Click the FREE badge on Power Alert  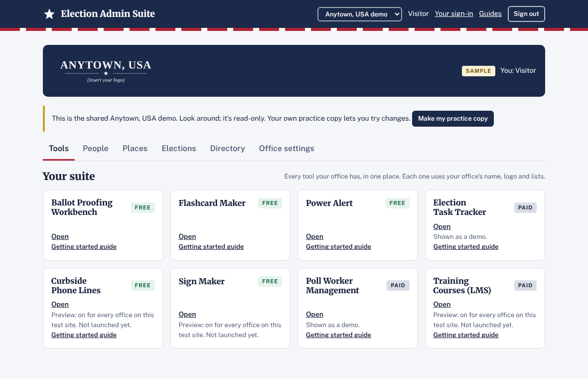(x=397, y=203)
